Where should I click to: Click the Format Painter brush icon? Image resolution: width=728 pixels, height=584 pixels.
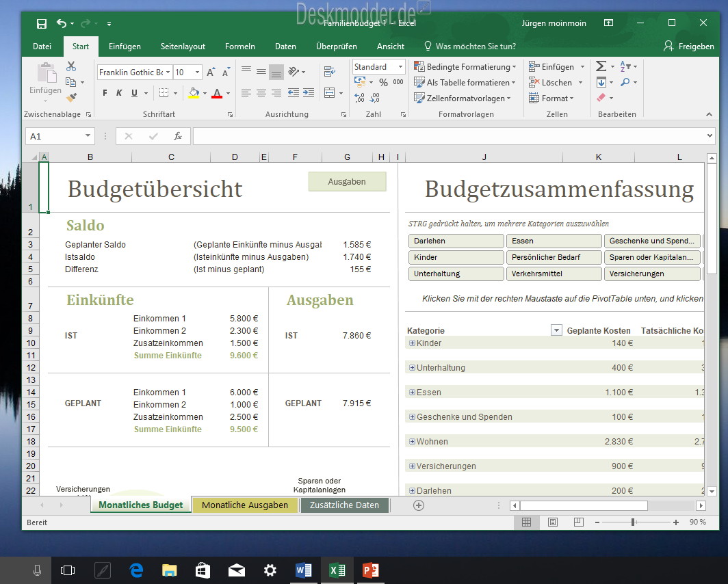coord(71,97)
